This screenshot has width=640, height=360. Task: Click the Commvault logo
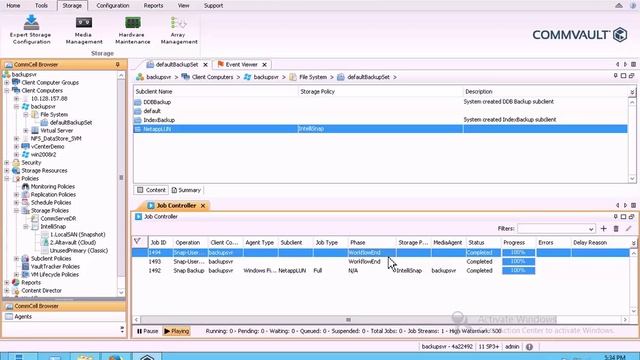(580, 35)
